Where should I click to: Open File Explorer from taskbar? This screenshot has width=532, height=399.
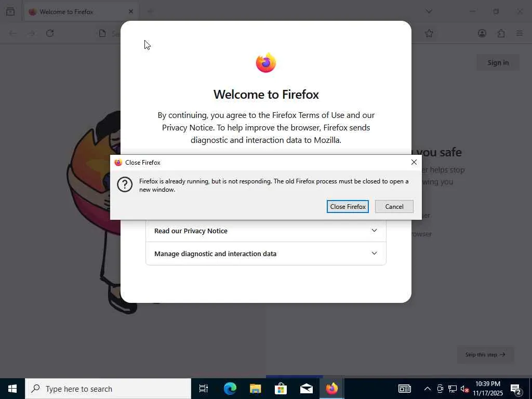[x=255, y=389]
